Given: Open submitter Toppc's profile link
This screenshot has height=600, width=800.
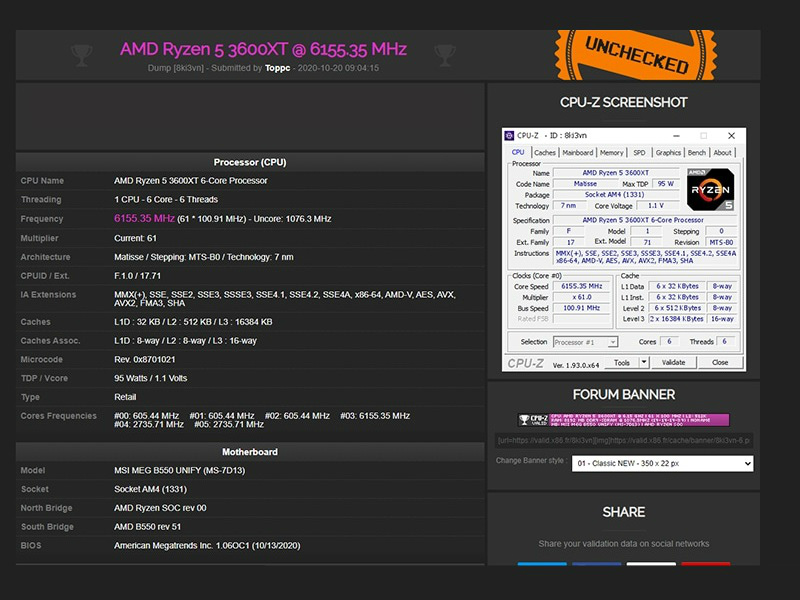Looking at the screenshot, I should 278,68.
